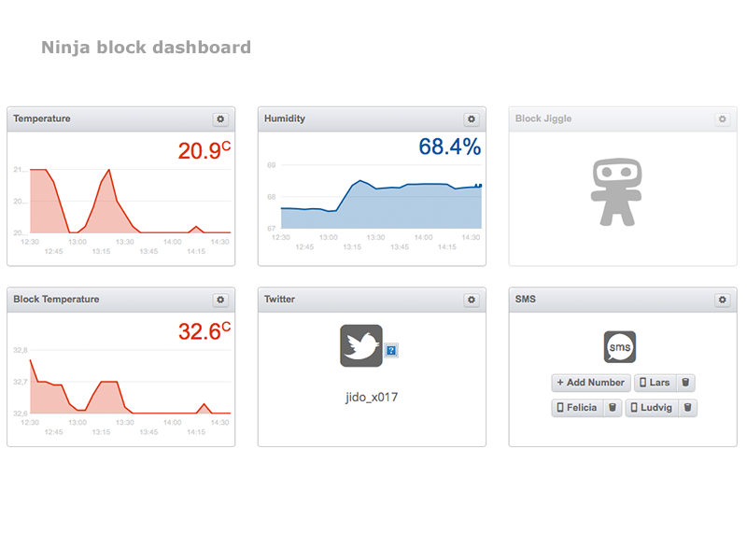Click the blue question mark beside Twitter
Screen dimensions: 747x560
tap(391, 350)
